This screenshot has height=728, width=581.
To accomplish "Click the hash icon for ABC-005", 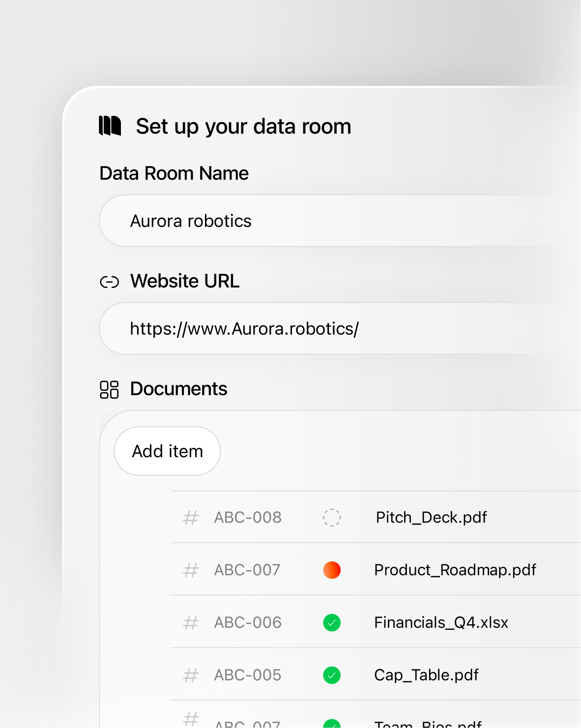I will click(x=191, y=675).
